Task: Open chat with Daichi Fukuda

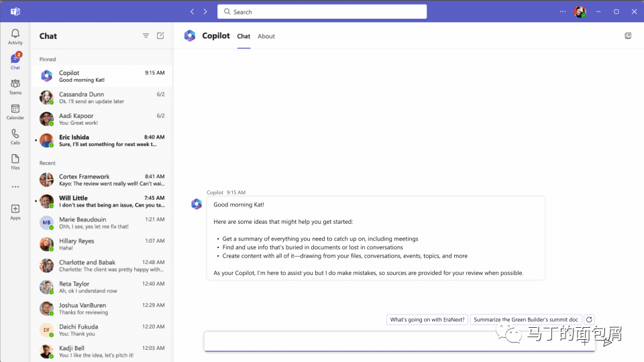Action: (x=102, y=330)
